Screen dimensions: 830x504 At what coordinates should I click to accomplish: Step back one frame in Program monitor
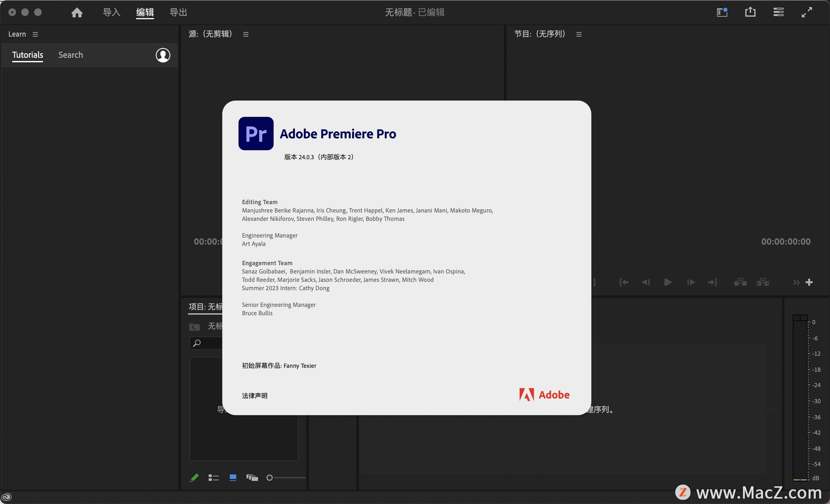tap(646, 282)
